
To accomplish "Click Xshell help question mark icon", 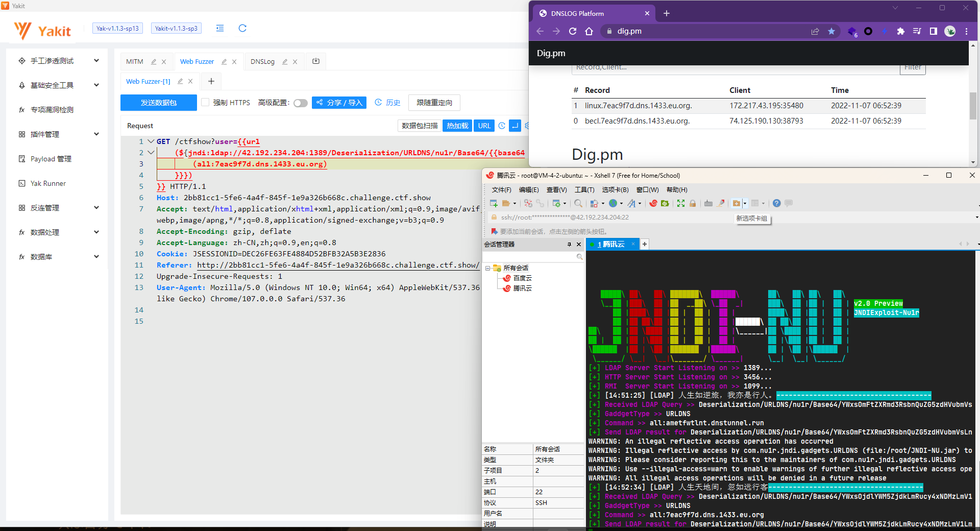I will pos(776,203).
